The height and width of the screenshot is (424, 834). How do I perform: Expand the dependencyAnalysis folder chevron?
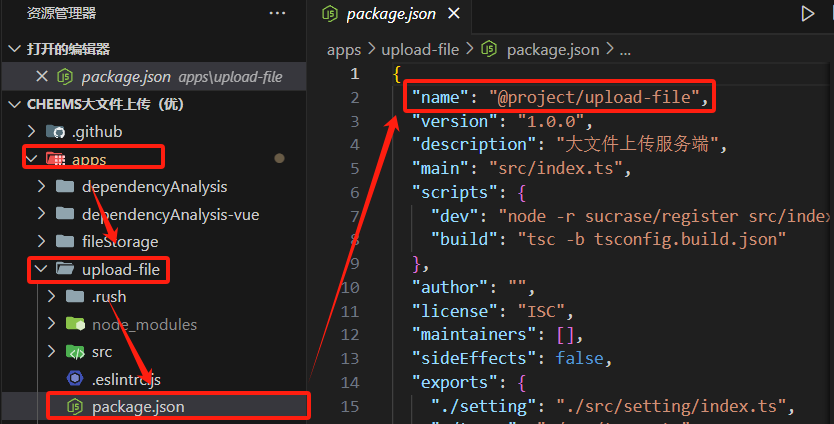pos(41,186)
